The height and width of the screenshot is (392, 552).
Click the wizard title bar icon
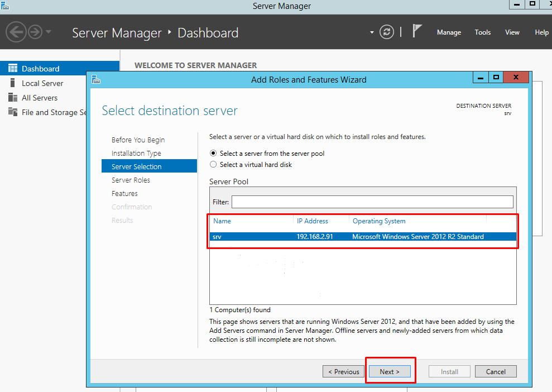[96, 80]
